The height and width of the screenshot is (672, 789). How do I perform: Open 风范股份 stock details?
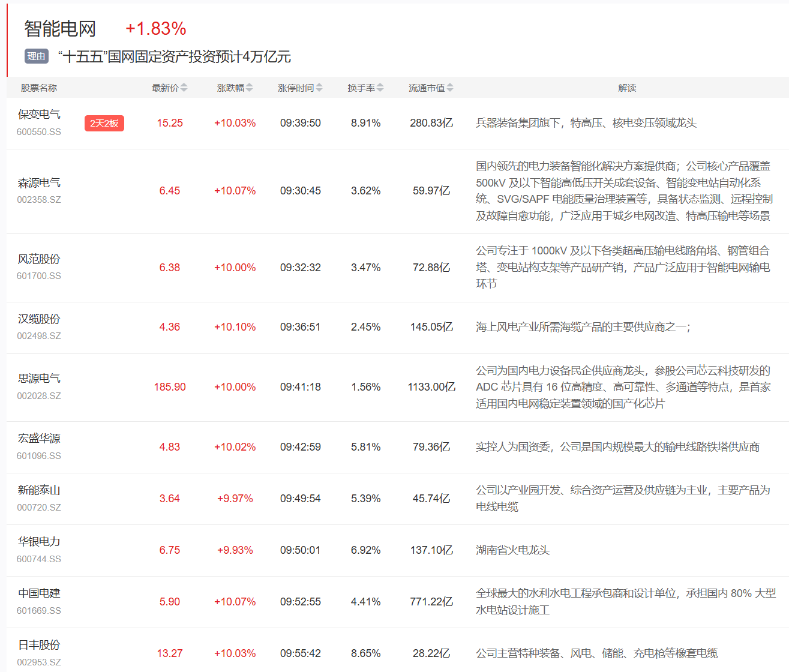click(x=39, y=259)
